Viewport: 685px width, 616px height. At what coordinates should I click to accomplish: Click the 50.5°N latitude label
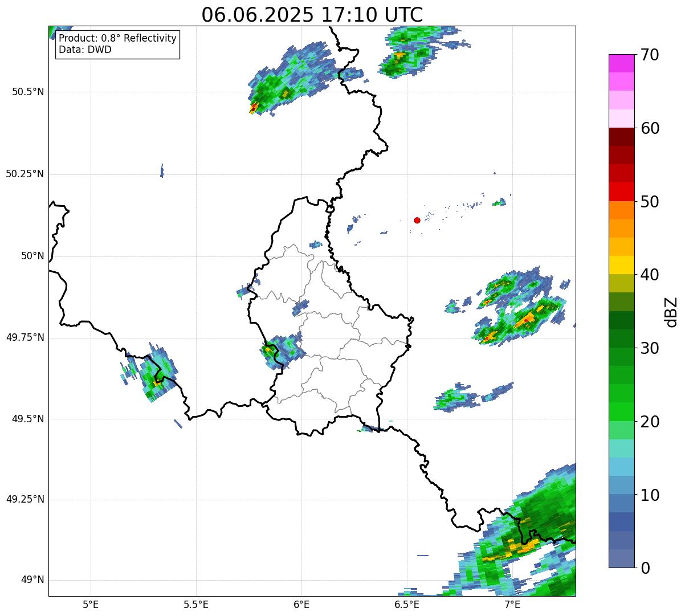[27, 92]
